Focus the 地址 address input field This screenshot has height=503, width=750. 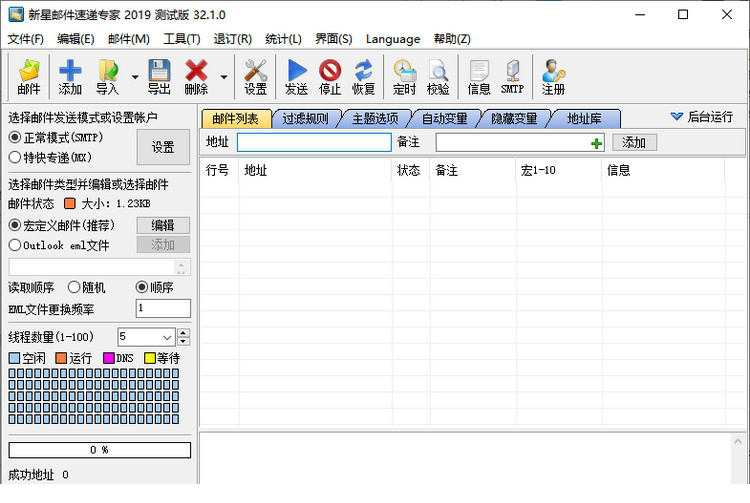(x=314, y=142)
